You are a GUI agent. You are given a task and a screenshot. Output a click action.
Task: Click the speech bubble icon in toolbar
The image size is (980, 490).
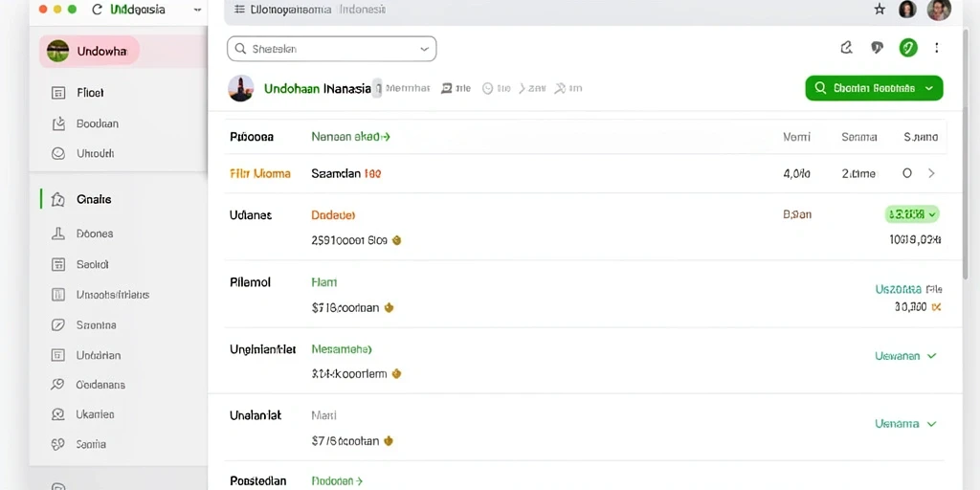[878, 48]
